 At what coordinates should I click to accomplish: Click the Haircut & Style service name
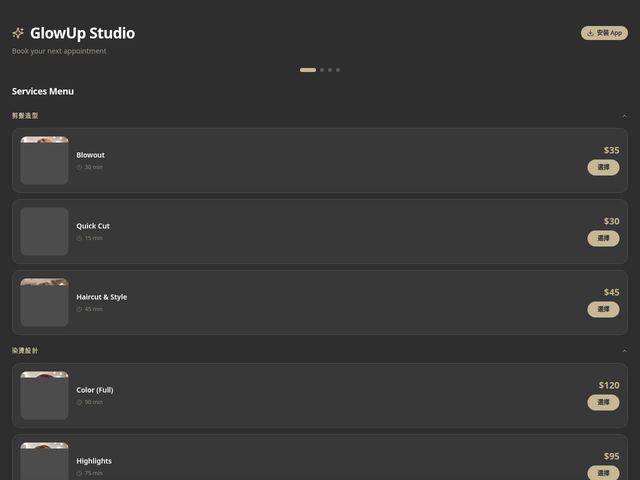coord(102,297)
